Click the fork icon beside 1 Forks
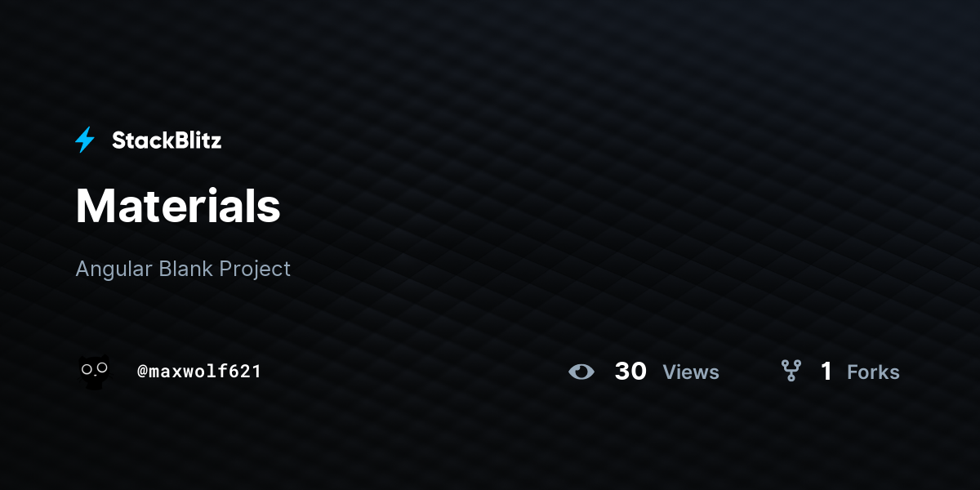The width and height of the screenshot is (980, 490). [791, 372]
